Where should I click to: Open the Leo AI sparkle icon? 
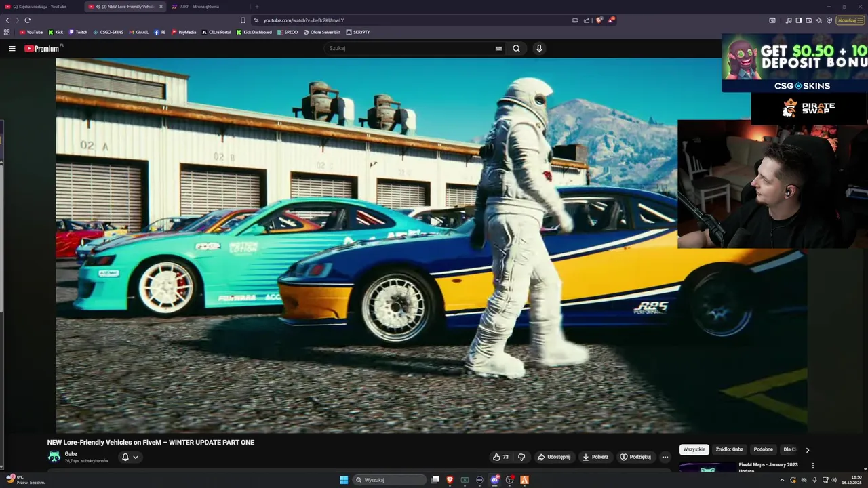pyautogui.click(x=819, y=20)
